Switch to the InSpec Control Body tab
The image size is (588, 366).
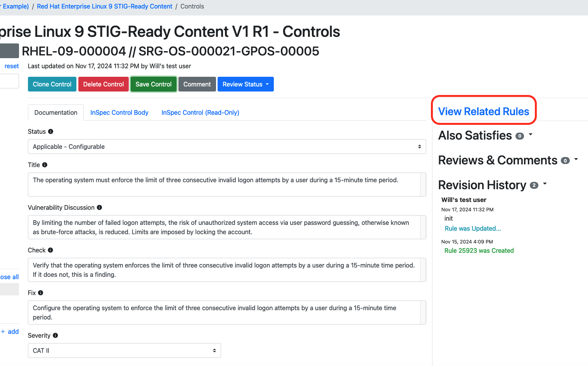[119, 112]
